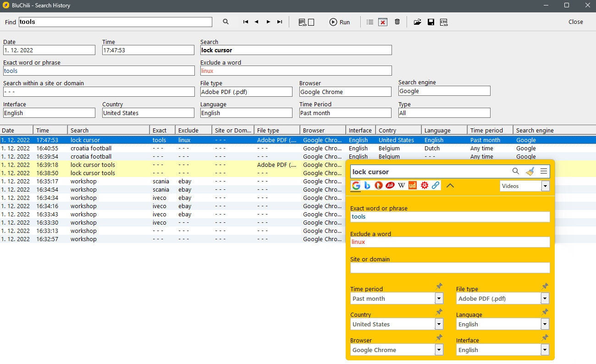Select the DuckDuckGo search engine icon
Screen dimensions: 596x364
pyautogui.click(x=379, y=185)
